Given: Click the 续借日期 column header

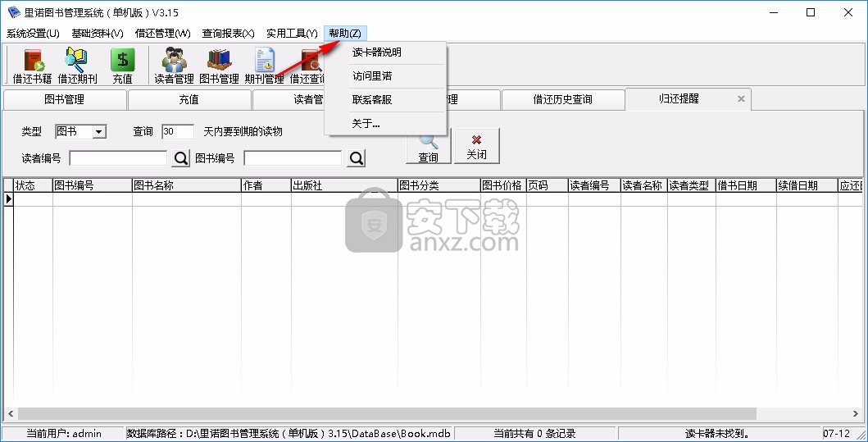Looking at the screenshot, I should coord(807,185).
